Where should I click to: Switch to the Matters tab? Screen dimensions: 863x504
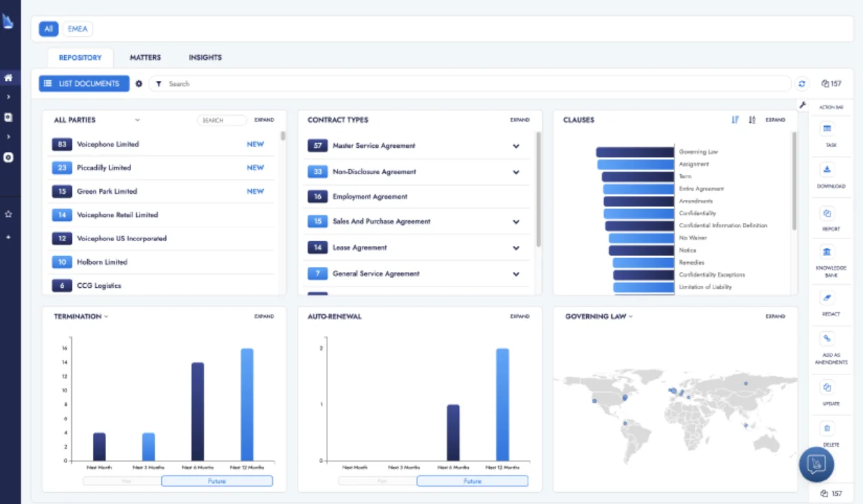click(145, 58)
